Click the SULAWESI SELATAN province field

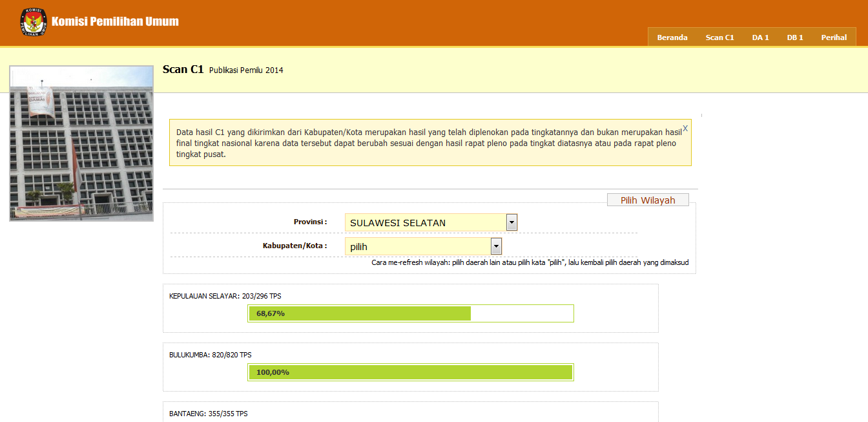(x=425, y=223)
